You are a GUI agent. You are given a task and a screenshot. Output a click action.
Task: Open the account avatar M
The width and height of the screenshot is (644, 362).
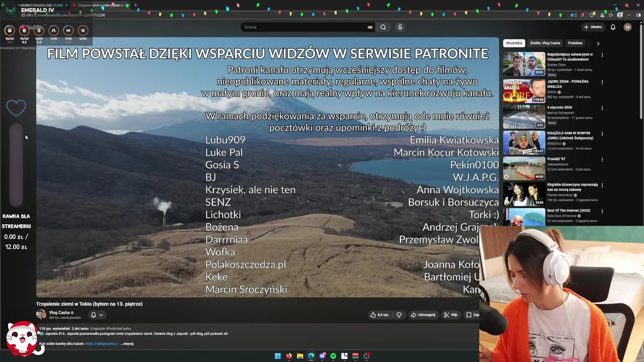click(627, 27)
